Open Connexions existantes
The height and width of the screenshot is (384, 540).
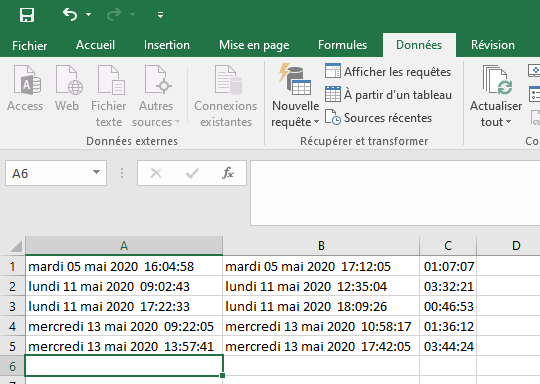click(226, 96)
